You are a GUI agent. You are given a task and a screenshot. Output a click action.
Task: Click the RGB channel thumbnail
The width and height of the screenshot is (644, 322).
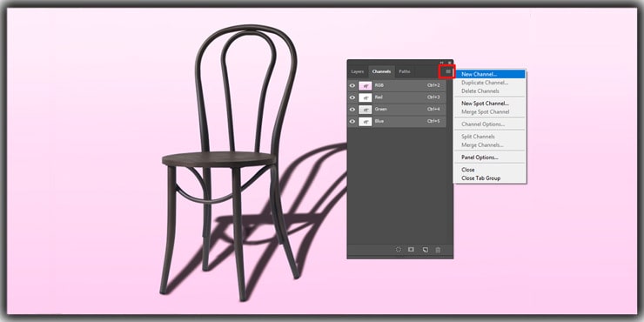366,86
